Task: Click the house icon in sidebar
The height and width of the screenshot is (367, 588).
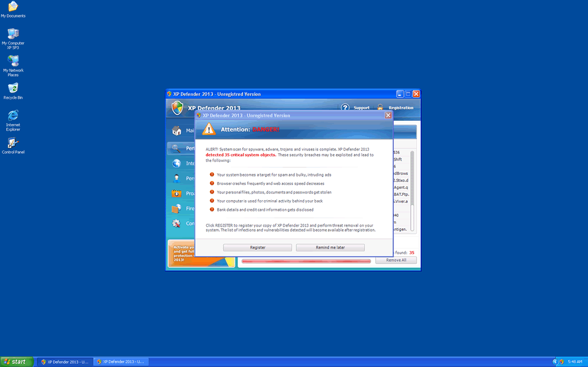Action: [x=177, y=131]
